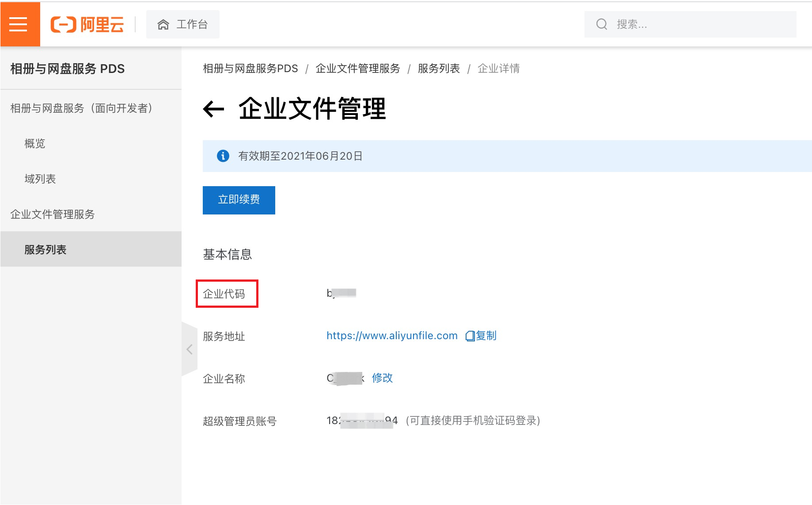Click the 超级管理员账号 field label
The image size is (812, 505).
point(240,421)
